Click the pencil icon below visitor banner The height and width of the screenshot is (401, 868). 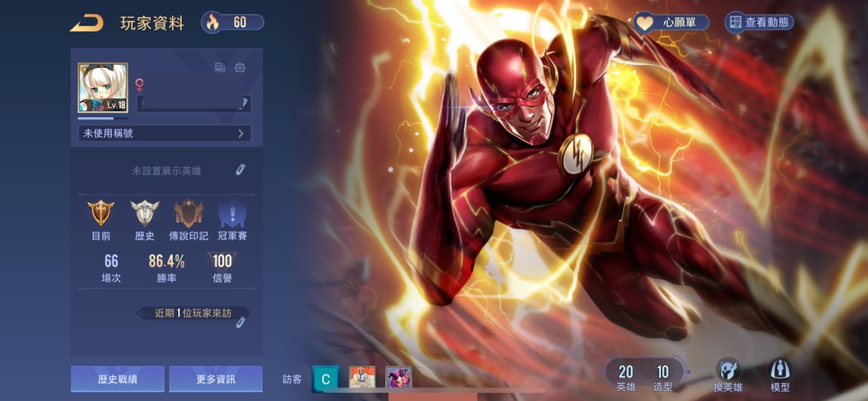pyautogui.click(x=240, y=322)
